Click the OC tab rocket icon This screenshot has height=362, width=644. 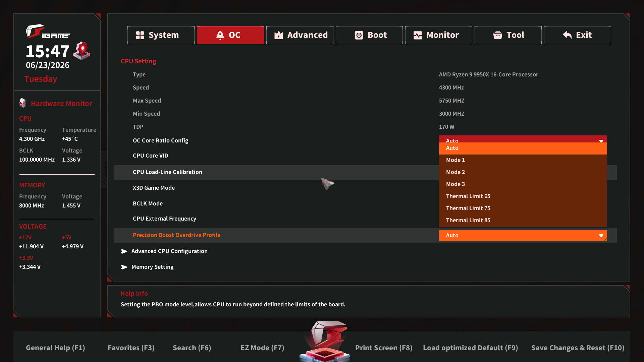pyautogui.click(x=220, y=35)
